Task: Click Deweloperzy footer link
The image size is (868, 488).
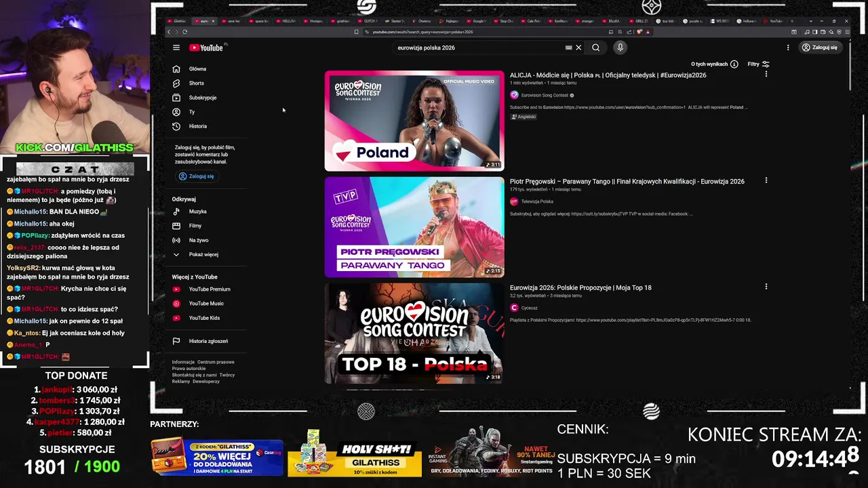Action: (x=206, y=382)
